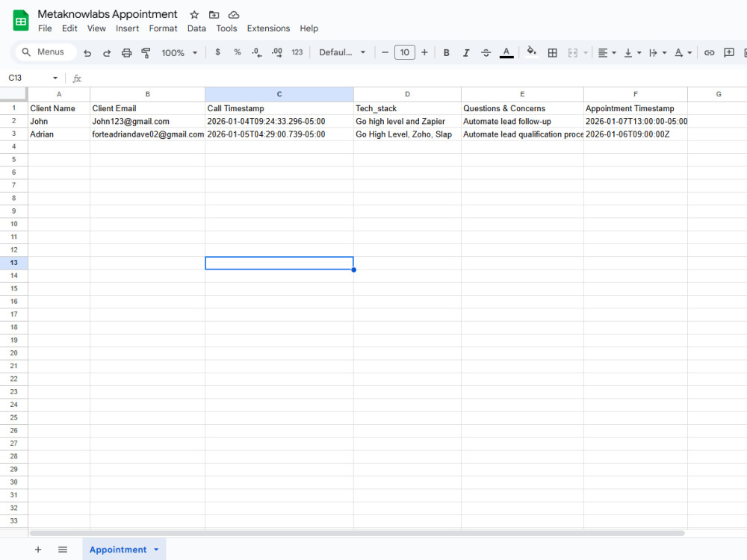Toggle strikethrough formatting
The height and width of the screenshot is (560, 747).
click(x=486, y=52)
